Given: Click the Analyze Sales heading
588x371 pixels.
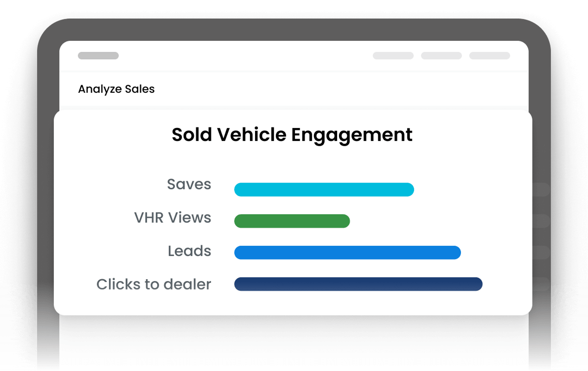Looking at the screenshot, I should (116, 89).
